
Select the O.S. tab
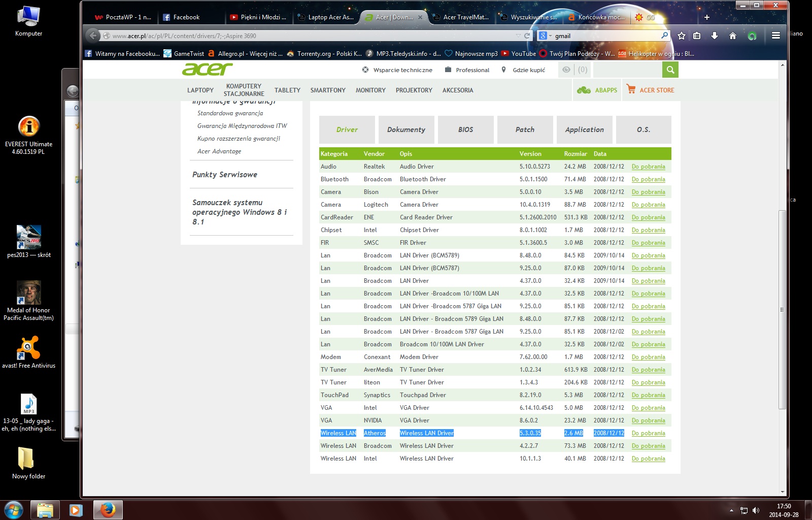pyautogui.click(x=644, y=129)
